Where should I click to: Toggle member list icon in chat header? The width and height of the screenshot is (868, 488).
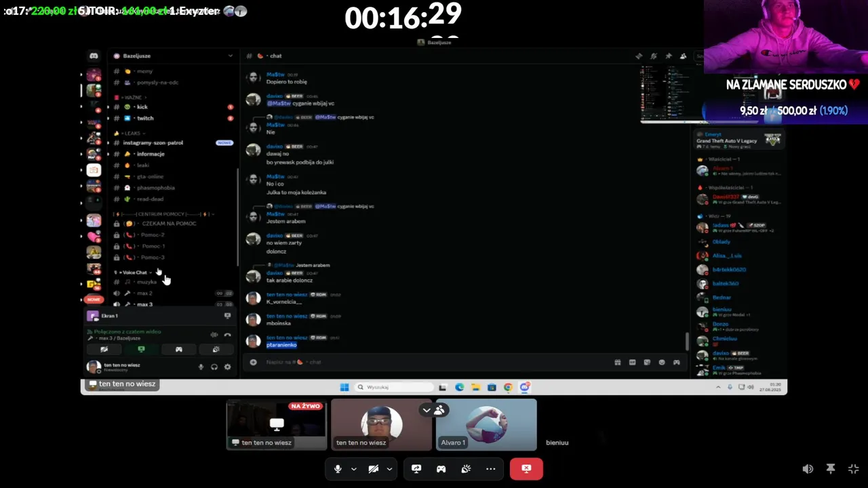tap(683, 56)
